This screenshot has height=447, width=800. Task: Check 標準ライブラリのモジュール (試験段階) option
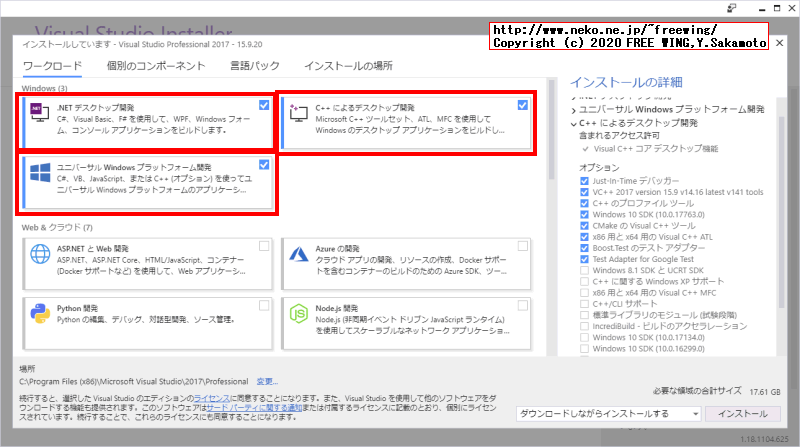(584, 315)
